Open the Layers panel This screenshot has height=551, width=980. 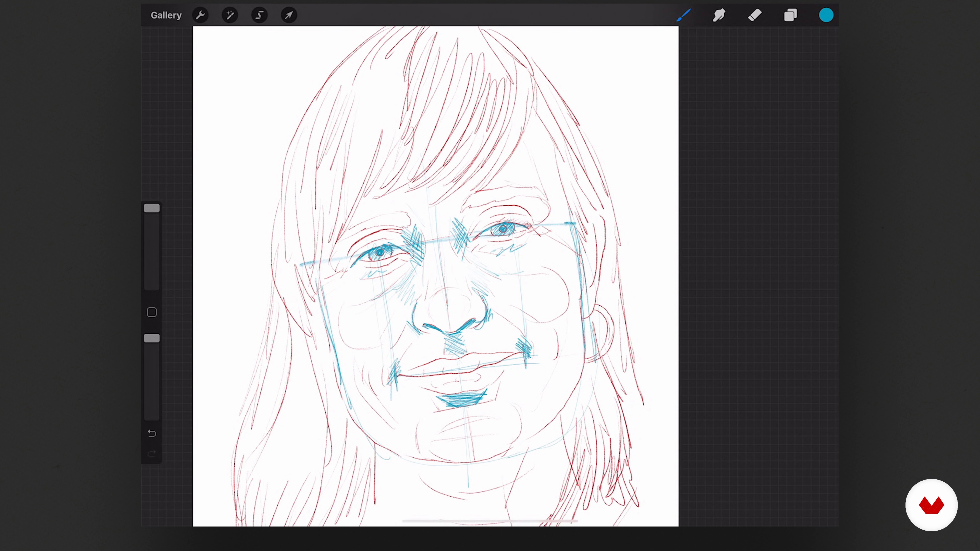tap(791, 15)
